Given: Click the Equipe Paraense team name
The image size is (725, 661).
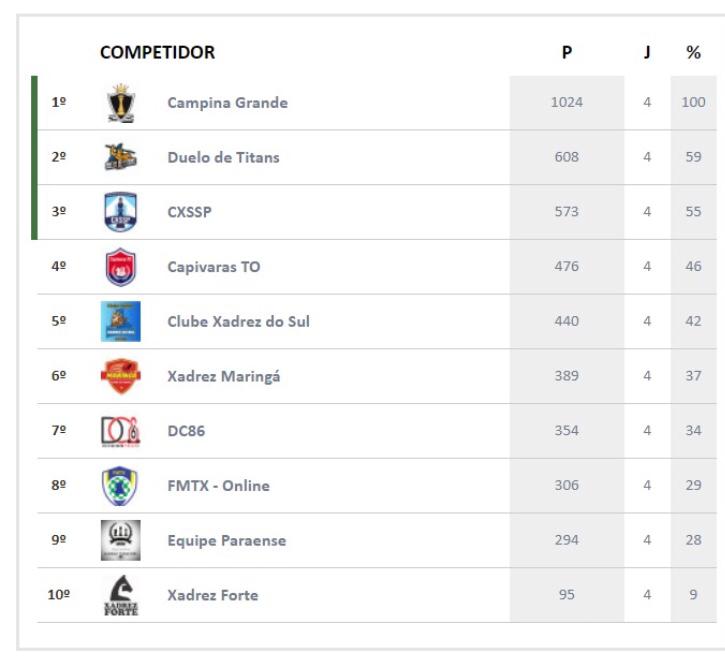Looking at the screenshot, I should [x=227, y=540].
